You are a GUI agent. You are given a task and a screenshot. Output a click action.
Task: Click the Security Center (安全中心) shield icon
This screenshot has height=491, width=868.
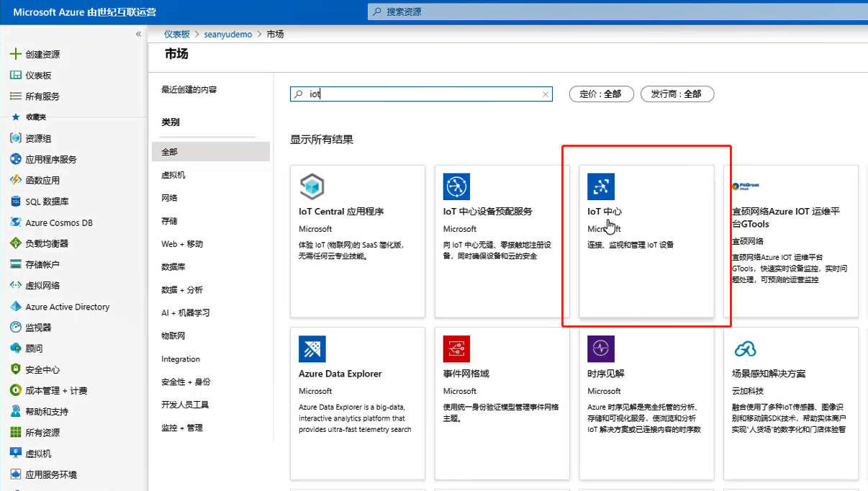(15, 369)
